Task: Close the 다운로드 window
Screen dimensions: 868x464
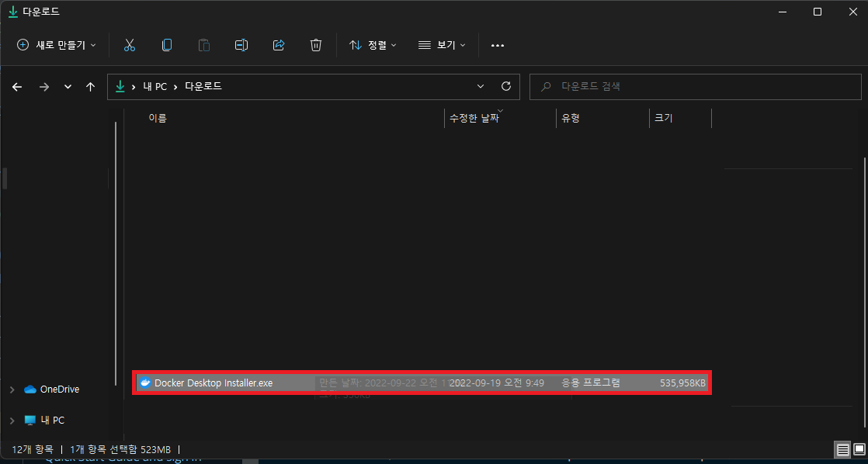Action: pyautogui.click(x=852, y=12)
